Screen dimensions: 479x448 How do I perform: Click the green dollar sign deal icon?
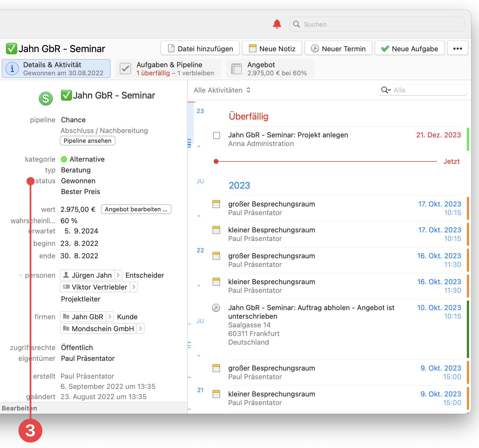point(46,99)
